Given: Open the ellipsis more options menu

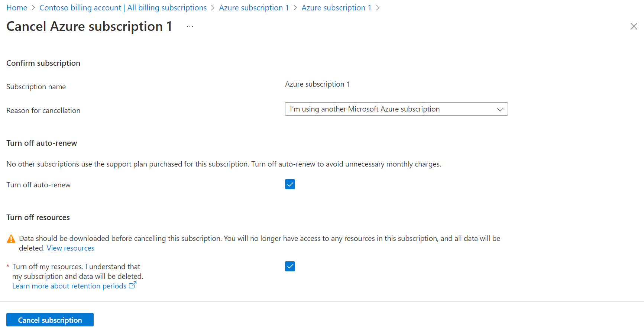Looking at the screenshot, I should [190, 26].
